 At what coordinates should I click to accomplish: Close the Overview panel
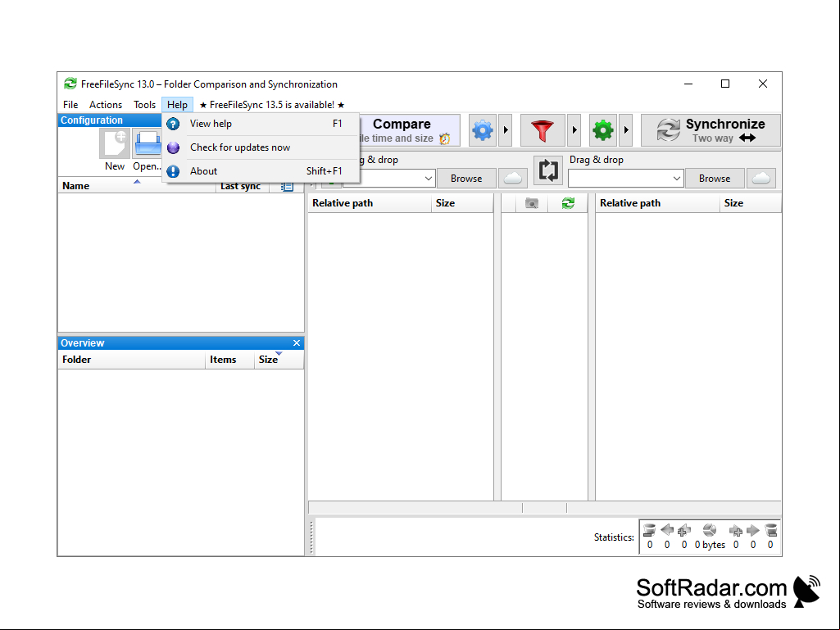point(296,343)
